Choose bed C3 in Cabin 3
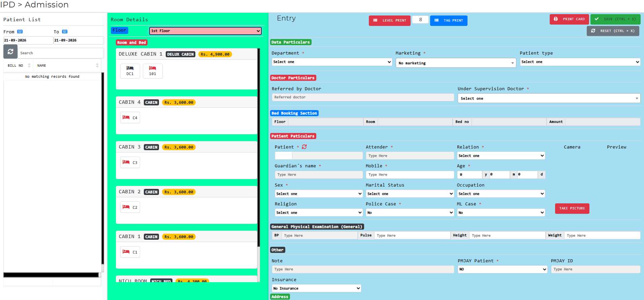 pyautogui.click(x=130, y=162)
